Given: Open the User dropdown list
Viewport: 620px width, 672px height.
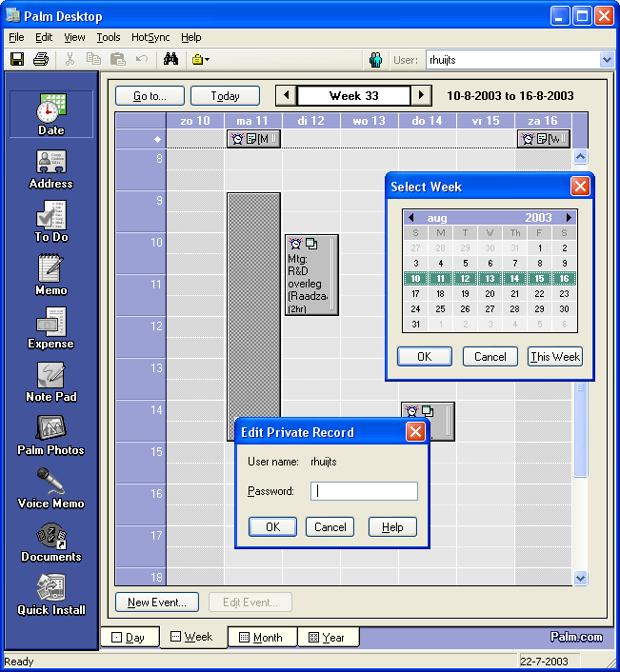Looking at the screenshot, I should [607, 60].
